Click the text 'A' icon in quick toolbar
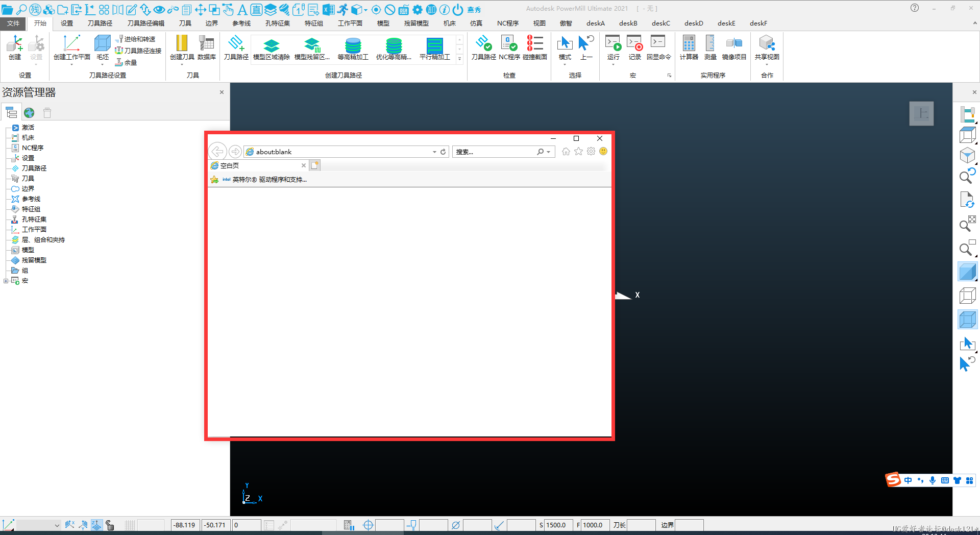The height and width of the screenshot is (535, 980). coord(242,9)
